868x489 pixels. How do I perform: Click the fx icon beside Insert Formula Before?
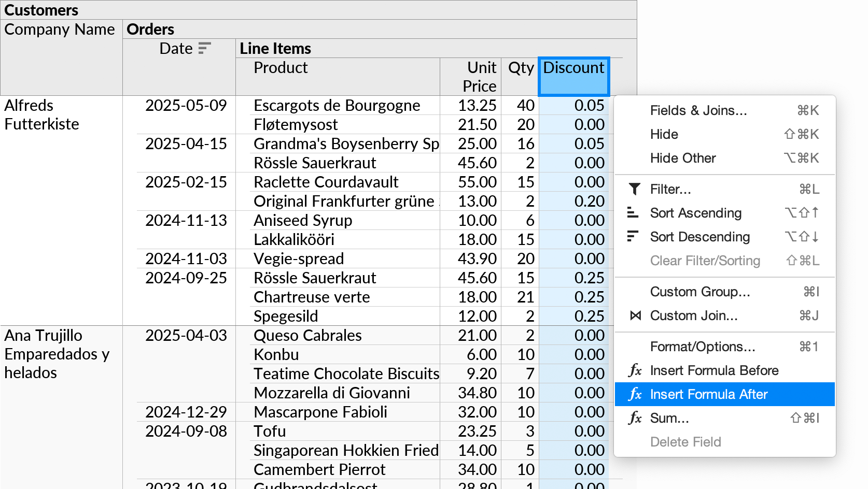(635, 370)
